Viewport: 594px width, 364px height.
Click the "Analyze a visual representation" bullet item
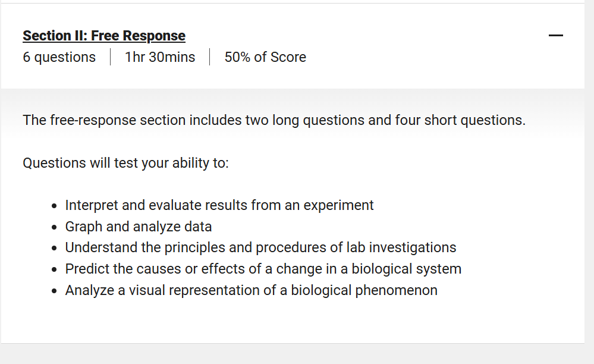click(251, 290)
